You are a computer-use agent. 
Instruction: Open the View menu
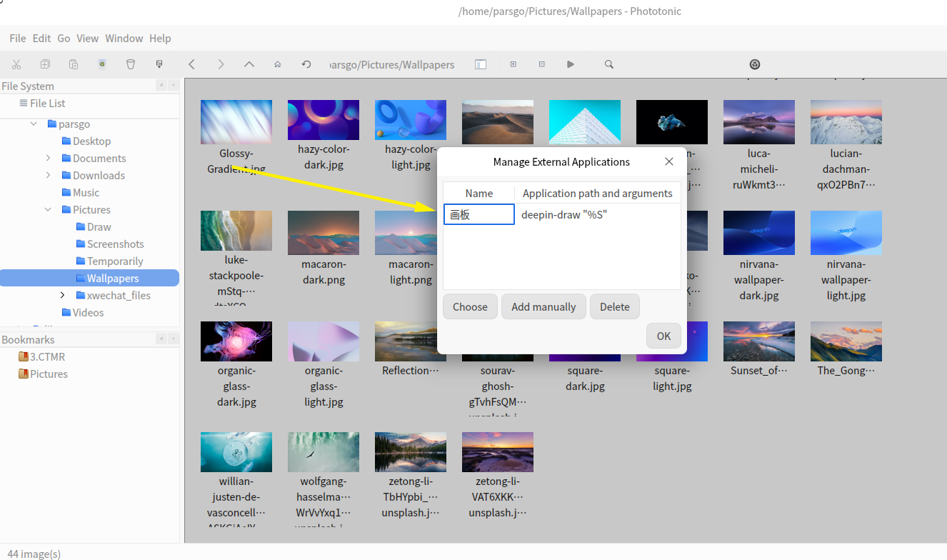click(88, 39)
